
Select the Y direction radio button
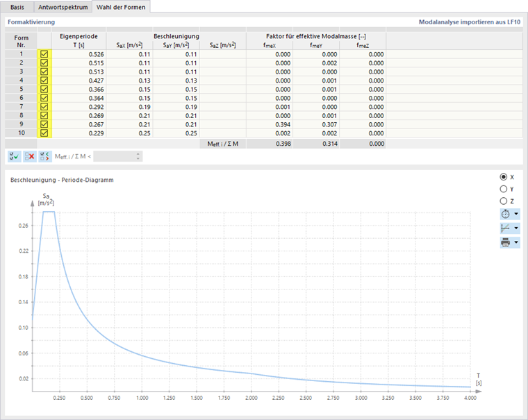click(504, 189)
